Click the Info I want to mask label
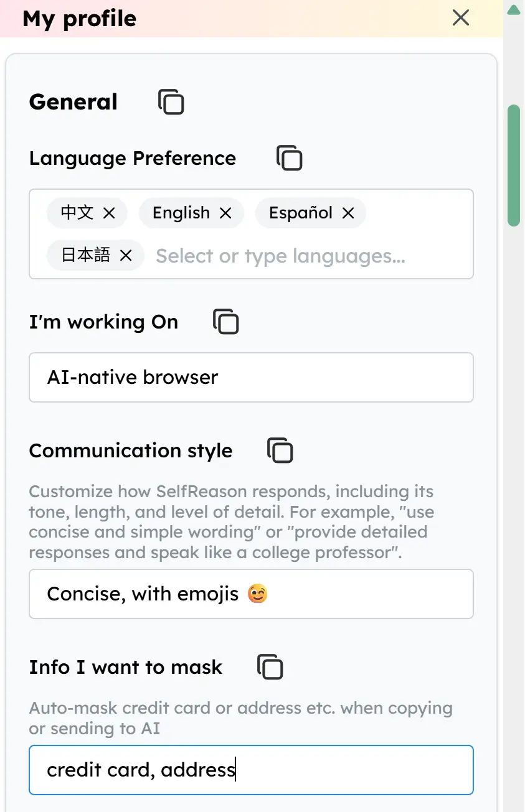The image size is (525, 812). [x=126, y=667]
